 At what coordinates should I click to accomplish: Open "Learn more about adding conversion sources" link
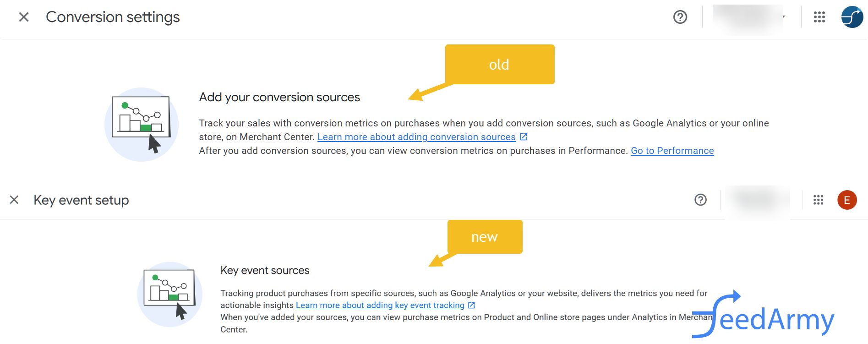tap(416, 137)
